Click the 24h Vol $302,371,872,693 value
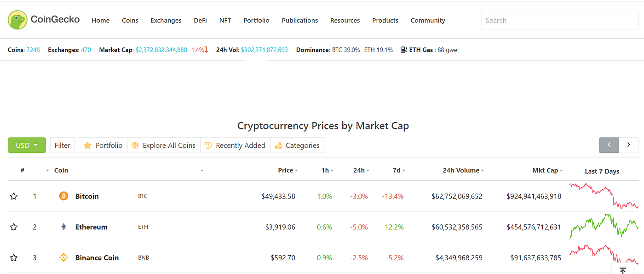 click(264, 50)
